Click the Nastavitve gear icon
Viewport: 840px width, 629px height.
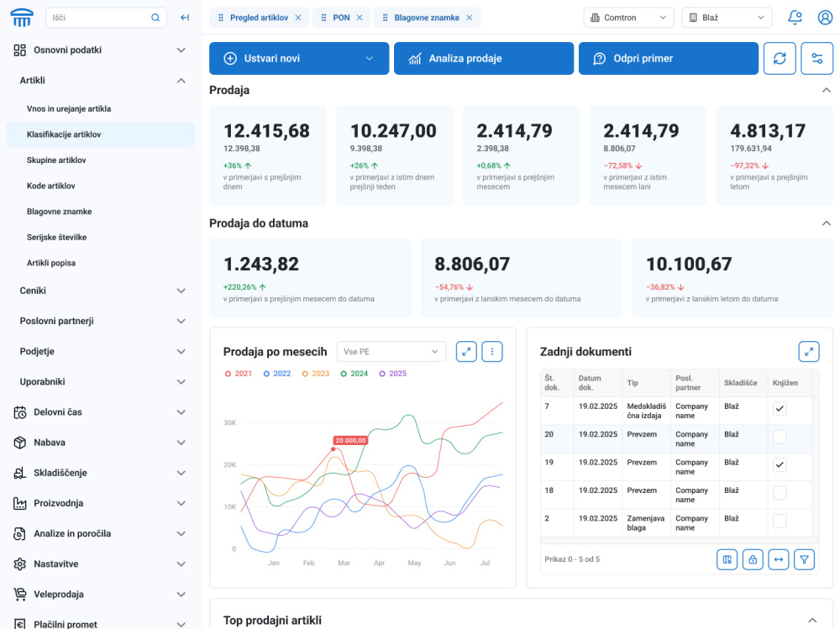[20, 563]
